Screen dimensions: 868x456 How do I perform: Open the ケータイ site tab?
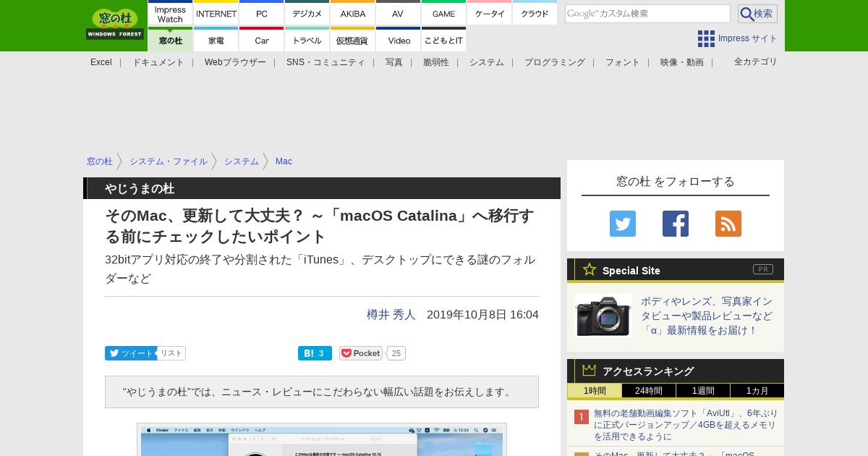tap(490, 14)
